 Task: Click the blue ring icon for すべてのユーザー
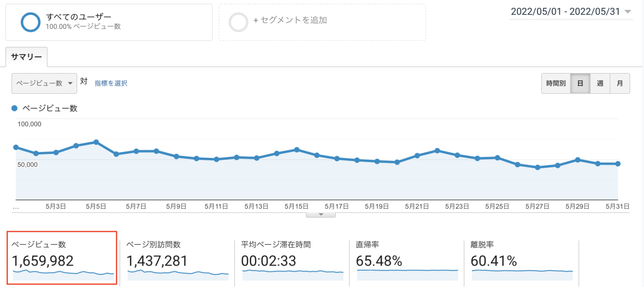31,22
